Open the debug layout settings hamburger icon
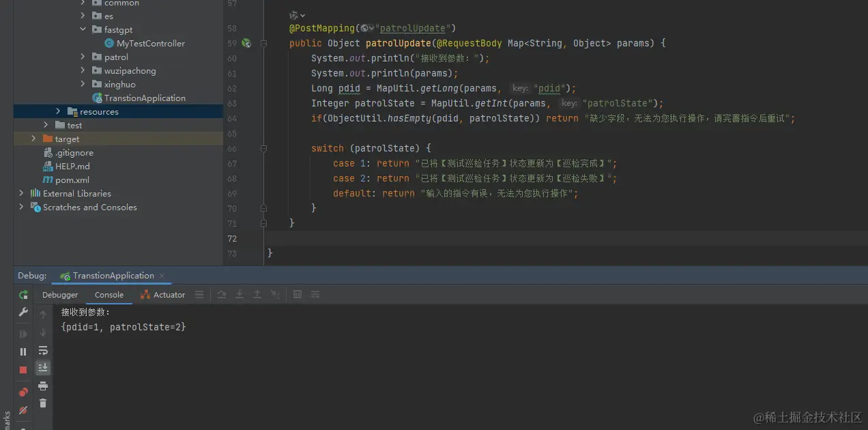The width and height of the screenshot is (868, 430). pyautogui.click(x=199, y=295)
